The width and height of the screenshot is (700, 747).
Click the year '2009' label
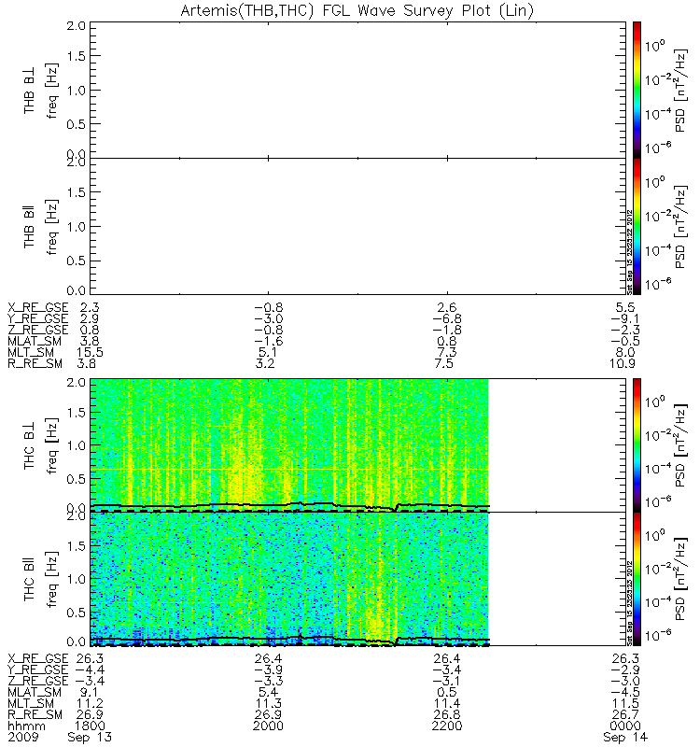point(22,738)
